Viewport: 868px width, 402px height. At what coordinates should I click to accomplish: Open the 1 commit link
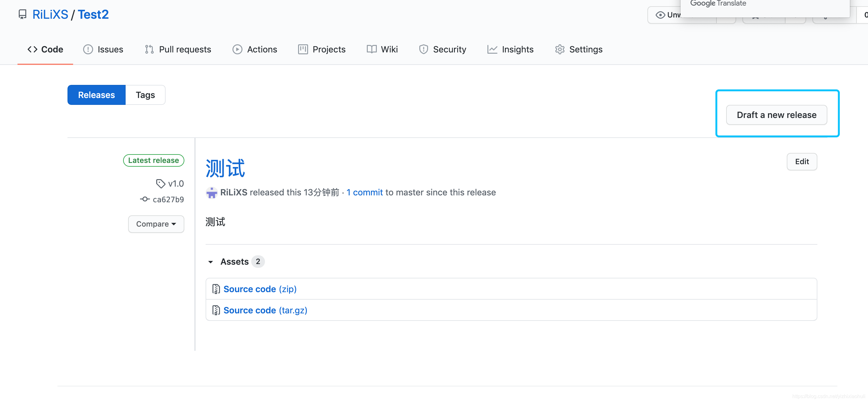pyautogui.click(x=365, y=192)
